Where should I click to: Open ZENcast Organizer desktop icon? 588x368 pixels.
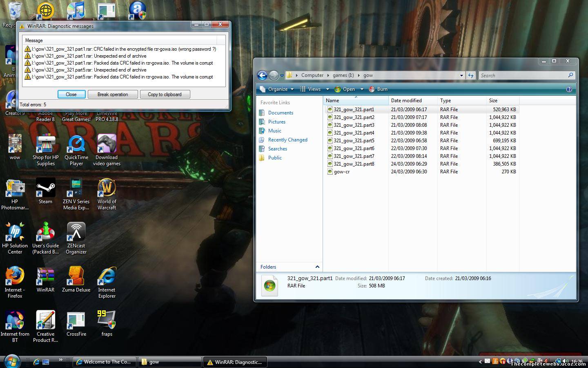coord(76,238)
